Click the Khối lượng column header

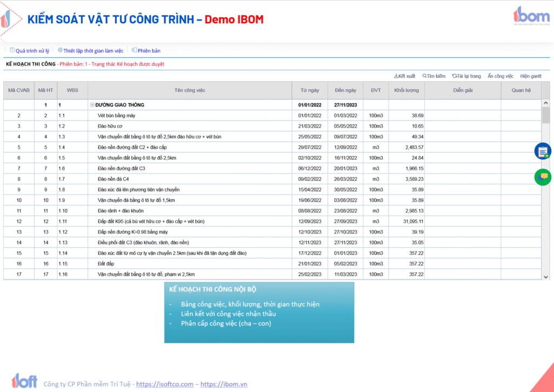pos(406,90)
